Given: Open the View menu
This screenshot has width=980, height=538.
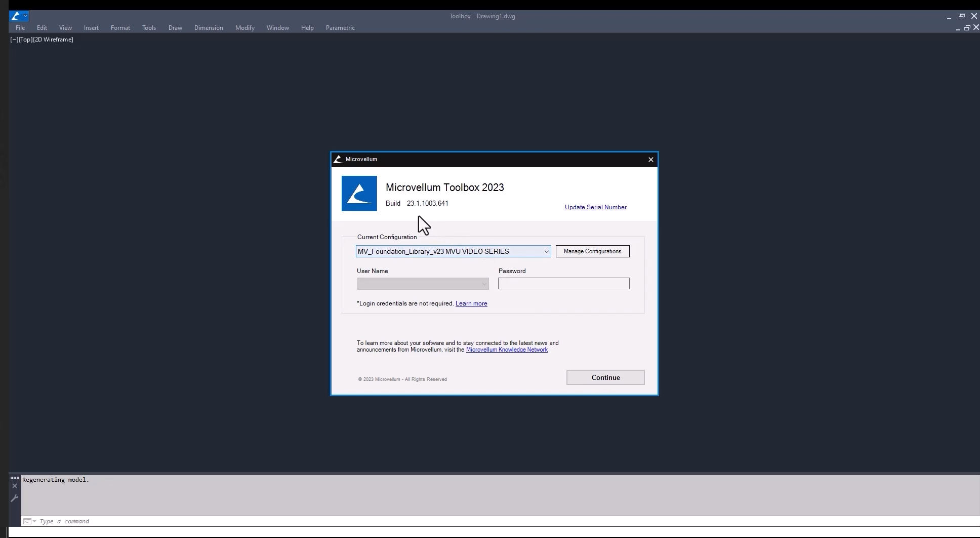Looking at the screenshot, I should [x=65, y=28].
